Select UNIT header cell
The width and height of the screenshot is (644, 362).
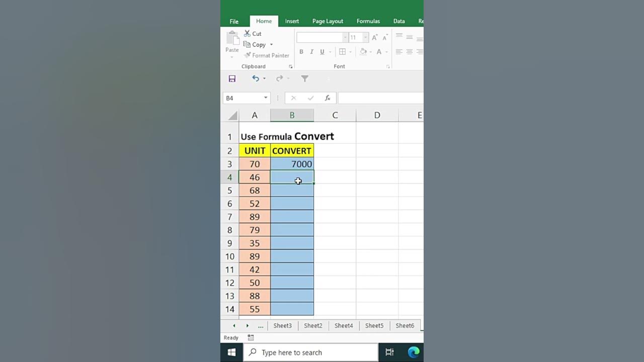pos(255,151)
